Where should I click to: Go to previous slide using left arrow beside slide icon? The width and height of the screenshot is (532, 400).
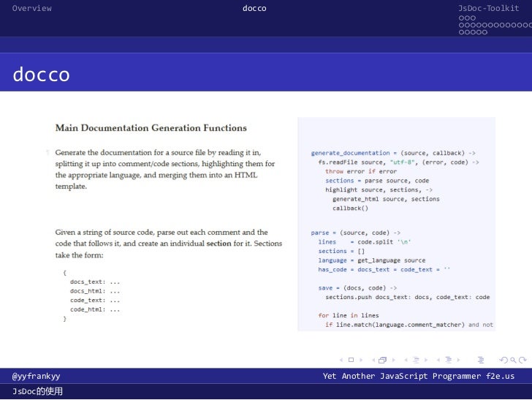tap(341, 360)
